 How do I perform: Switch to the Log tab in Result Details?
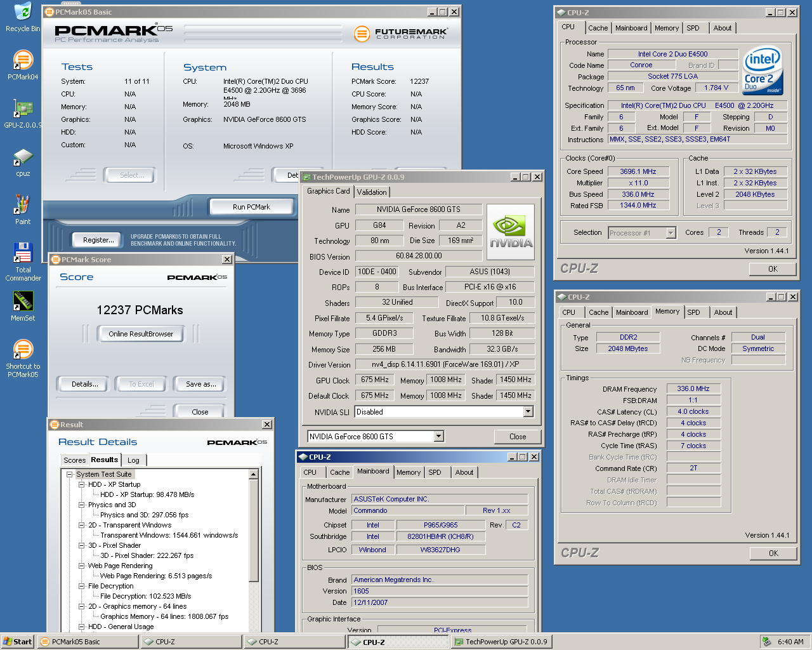(x=133, y=460)
